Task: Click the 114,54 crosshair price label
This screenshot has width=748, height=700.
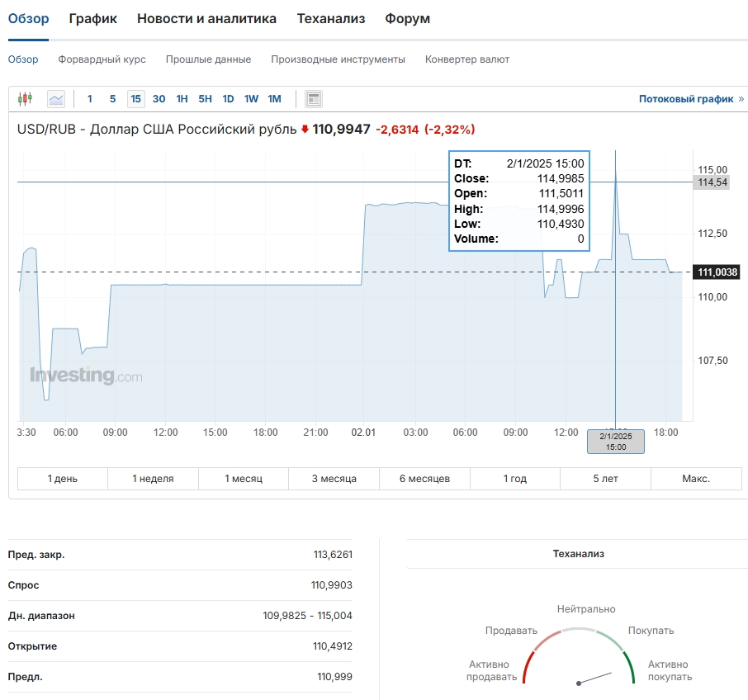Action: 712,182
